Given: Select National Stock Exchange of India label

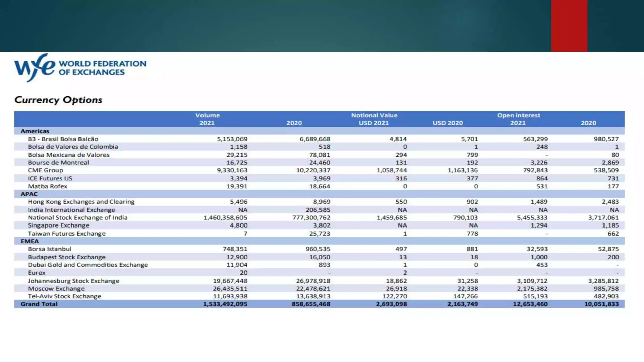Looking at the screenshot, I should 78,218.
